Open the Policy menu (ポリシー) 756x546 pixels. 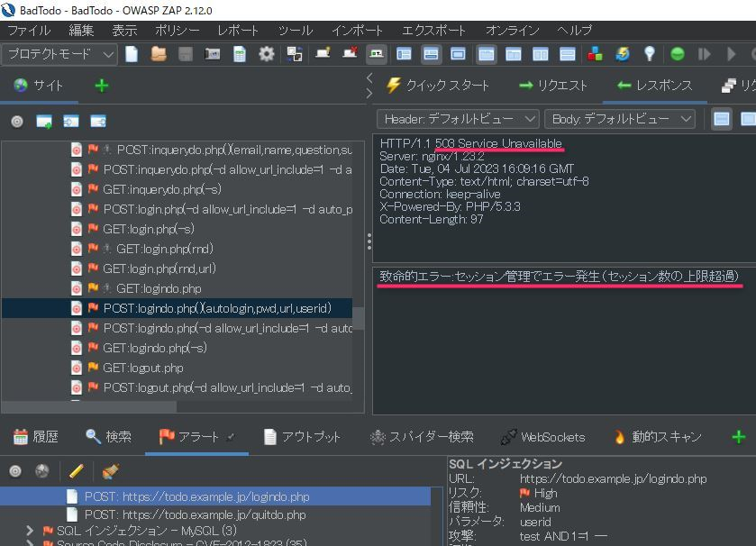click(x=177, y=31)
